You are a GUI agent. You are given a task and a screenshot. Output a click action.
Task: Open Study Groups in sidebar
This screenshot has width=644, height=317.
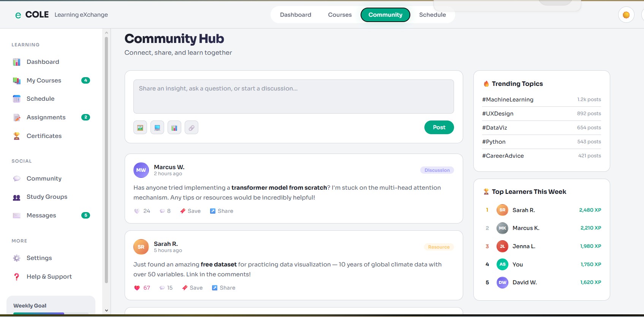(51, 197)
